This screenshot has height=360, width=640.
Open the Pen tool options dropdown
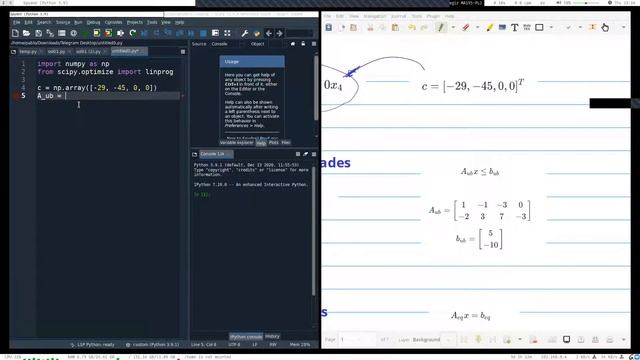click(x=453, y=27)
